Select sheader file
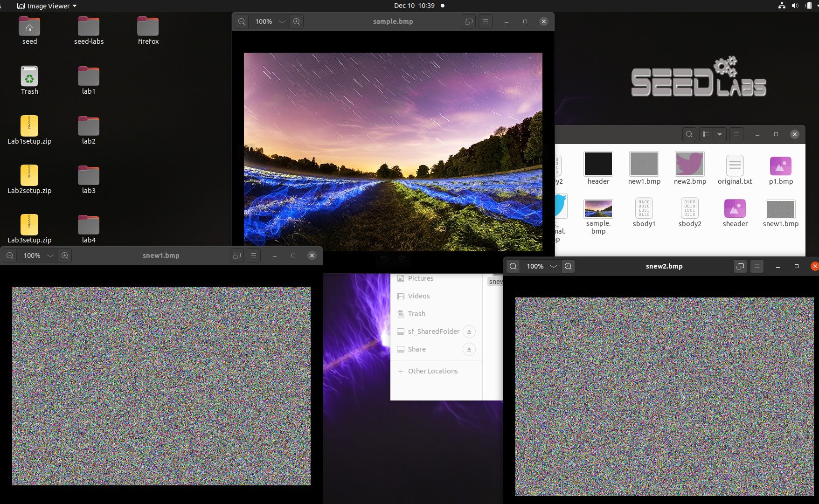The height and width of the screenshot is (504, 819). pos(735,213)
